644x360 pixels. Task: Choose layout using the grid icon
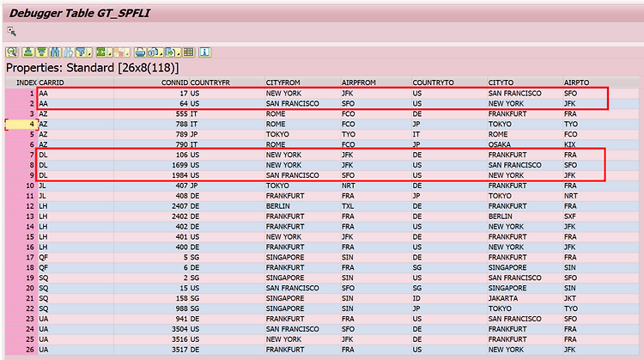(189, 52)
